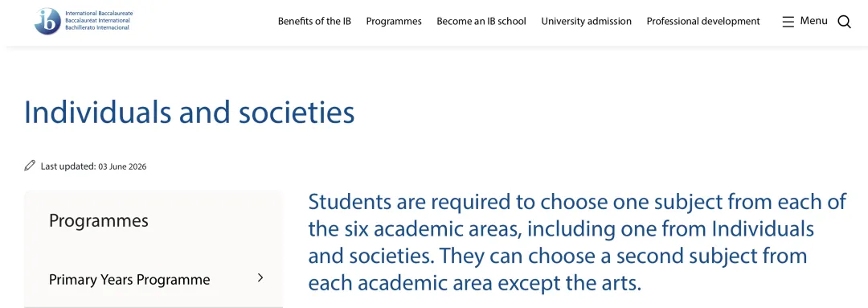Open the Professional development menu
Viewport: 868px width, 308px height.
pos(703,21)
